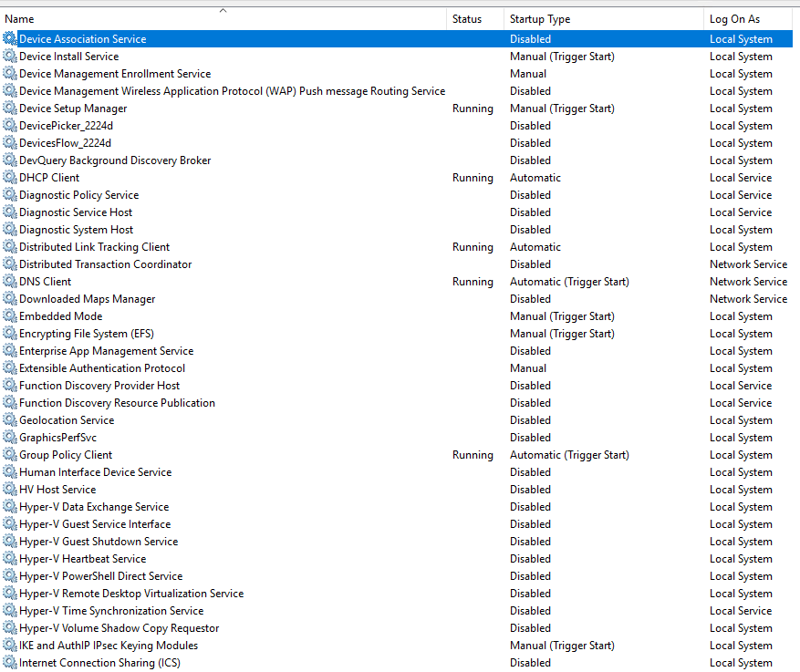The height and width of the screenshot is (672, 800).
Task: Click Local System for Device Association Service
Action: [x=741, y=38]
